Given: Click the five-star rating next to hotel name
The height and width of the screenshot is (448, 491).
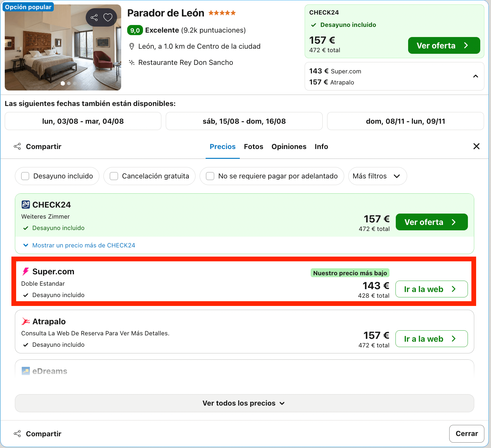Looking at the screenshot, I should pos(222,13).
